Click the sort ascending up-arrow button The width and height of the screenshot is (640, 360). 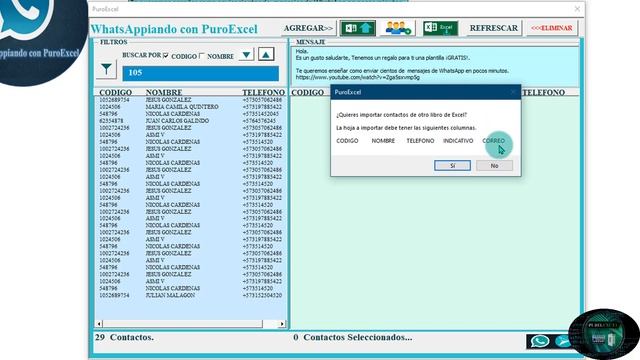tap(266, 55)
